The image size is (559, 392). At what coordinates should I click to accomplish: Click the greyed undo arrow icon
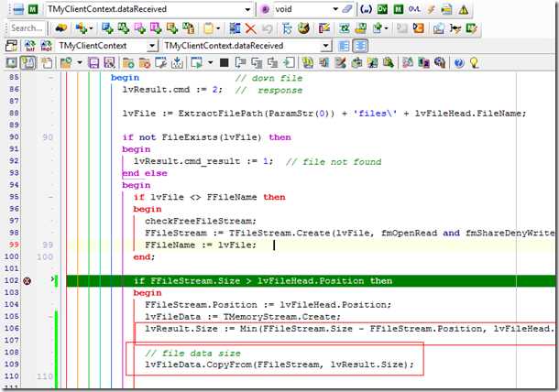(x=268, y=28)
